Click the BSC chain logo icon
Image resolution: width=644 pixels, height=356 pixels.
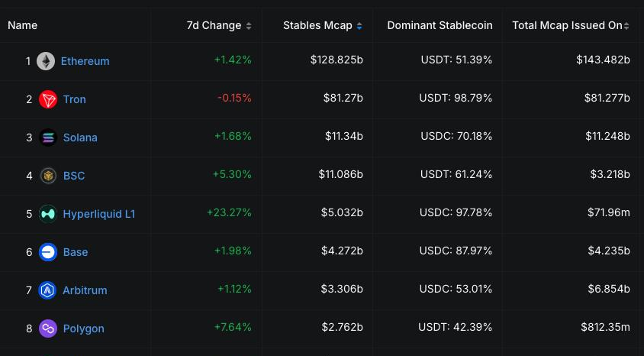tap(48, 176)
